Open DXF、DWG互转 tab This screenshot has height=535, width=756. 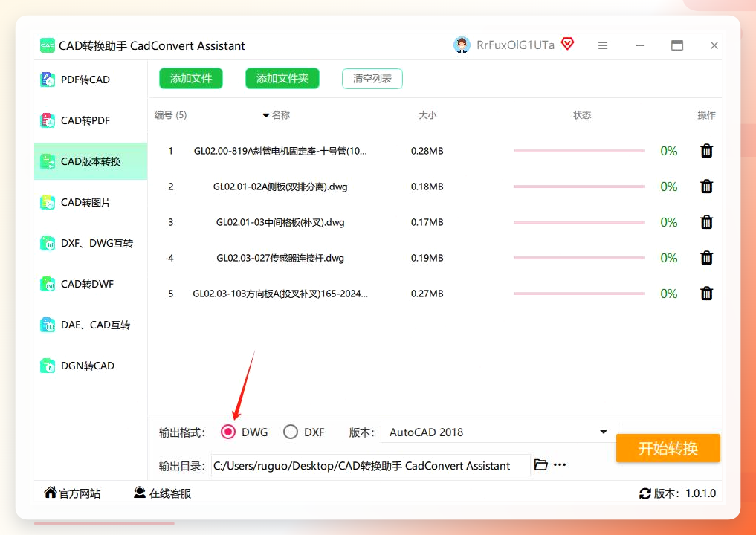[91, 243]
